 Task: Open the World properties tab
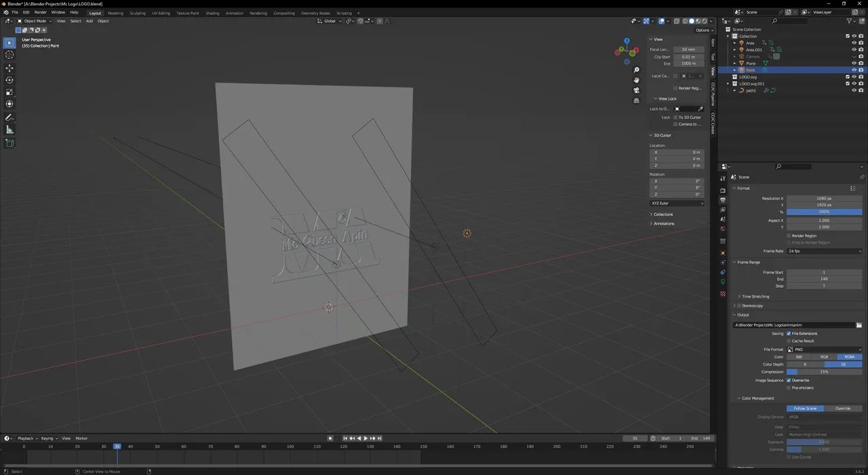pos(723,229)
